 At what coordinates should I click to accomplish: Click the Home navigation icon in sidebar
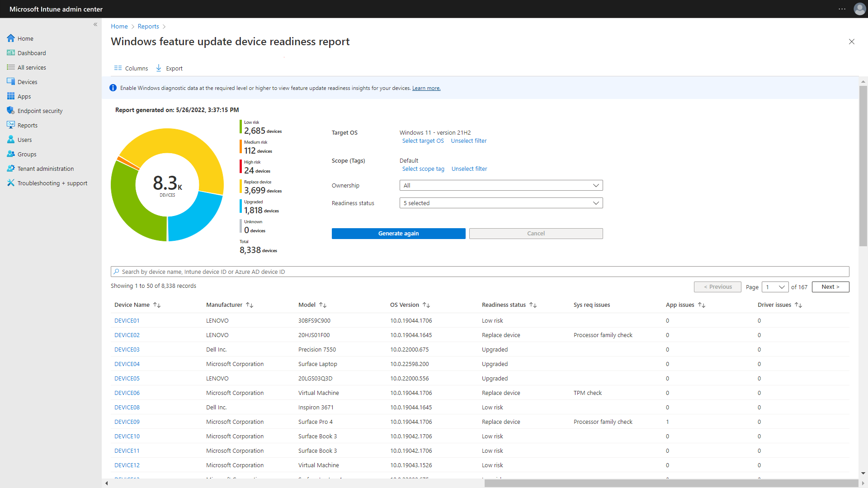[11, 38]
